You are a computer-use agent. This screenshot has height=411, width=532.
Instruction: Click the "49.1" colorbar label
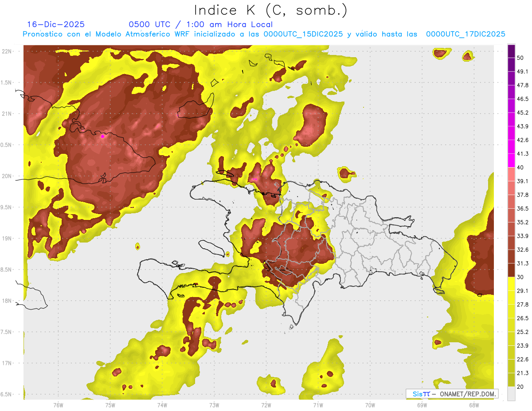[522, 71]
